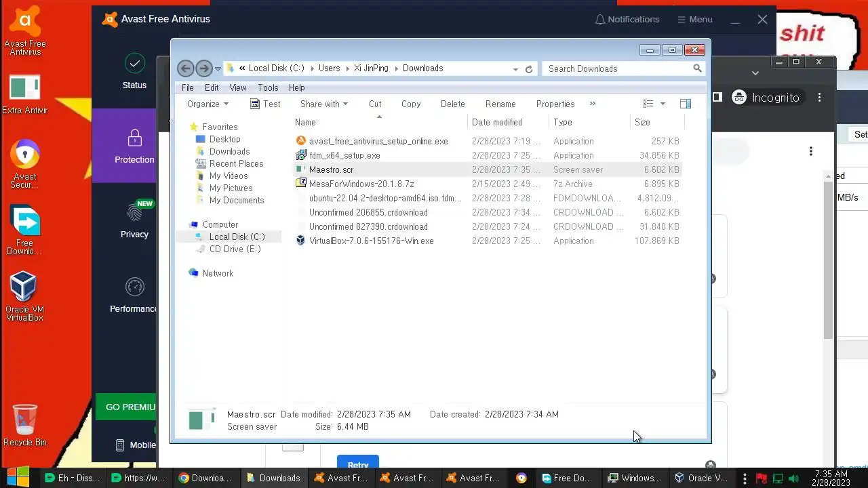
Task: Show more toolbar commands chevron
Action: click(592, 104)
